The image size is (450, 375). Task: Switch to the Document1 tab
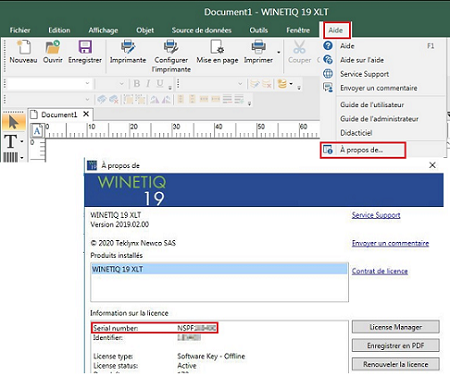[59, 115]
